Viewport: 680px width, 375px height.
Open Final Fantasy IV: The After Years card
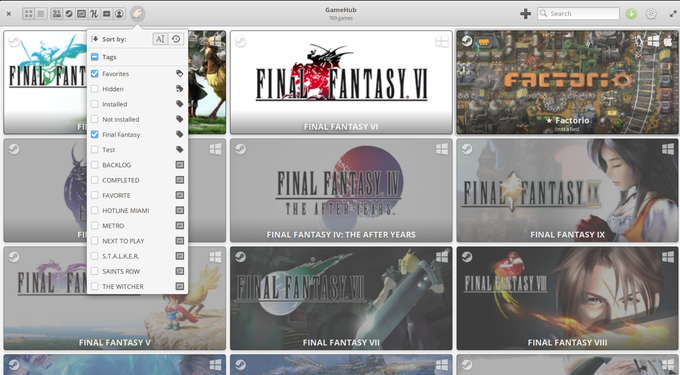pos(341,190)
